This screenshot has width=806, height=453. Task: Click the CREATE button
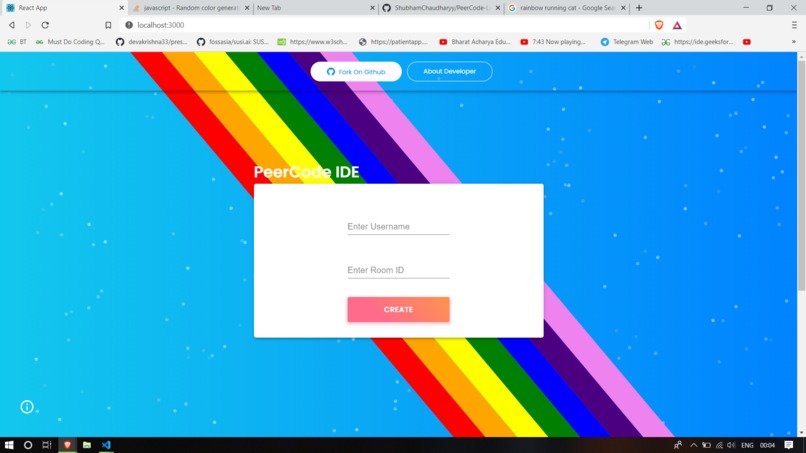coord(398,310)
